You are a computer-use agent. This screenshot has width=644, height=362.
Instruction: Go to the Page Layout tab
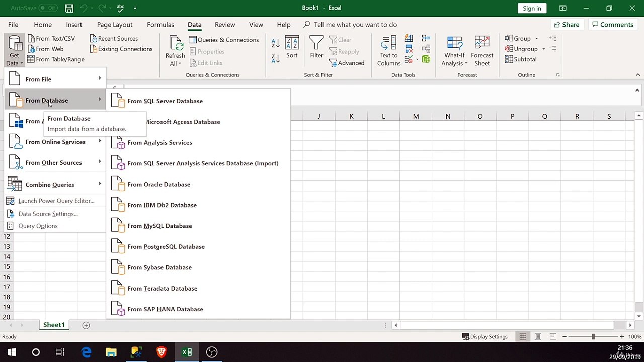(x=115, y=24)
